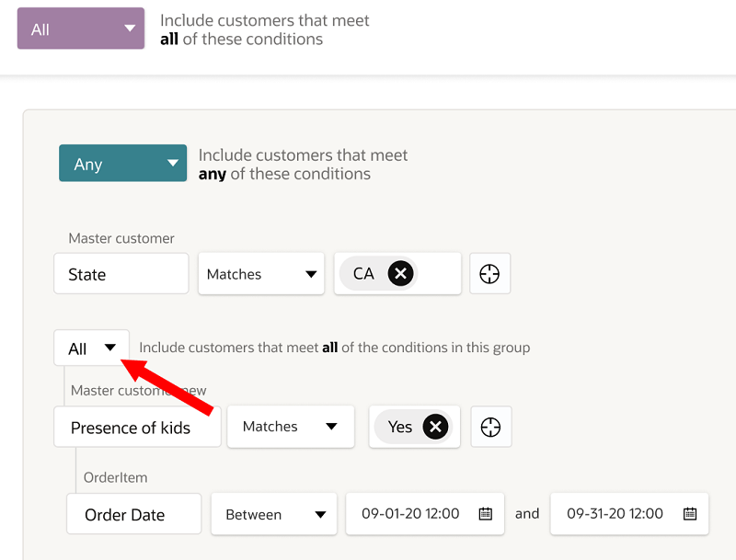
Task: Click the end date field 09-31-20 12:00
Action: coord(615,514)
